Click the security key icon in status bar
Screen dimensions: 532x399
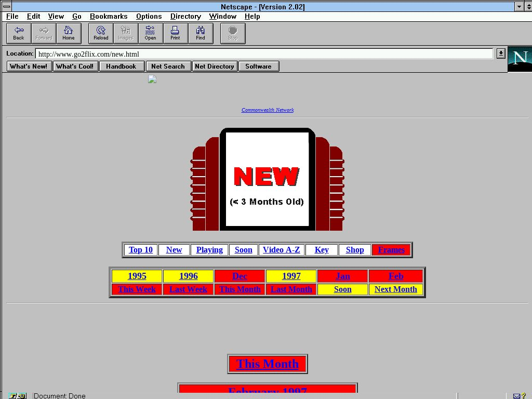(17, 396)
